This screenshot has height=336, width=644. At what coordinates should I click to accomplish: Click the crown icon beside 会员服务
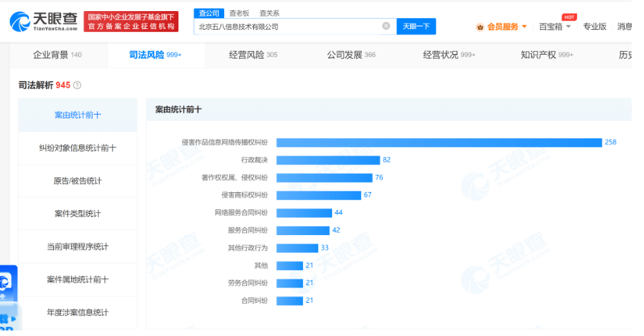point(480,27)
